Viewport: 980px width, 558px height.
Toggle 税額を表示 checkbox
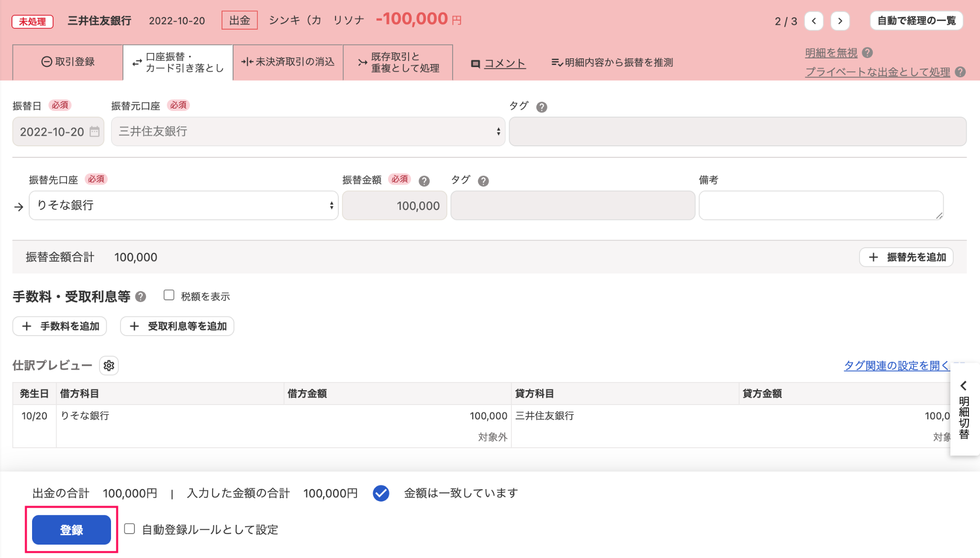pyautogui.click(x=169, y=295)
